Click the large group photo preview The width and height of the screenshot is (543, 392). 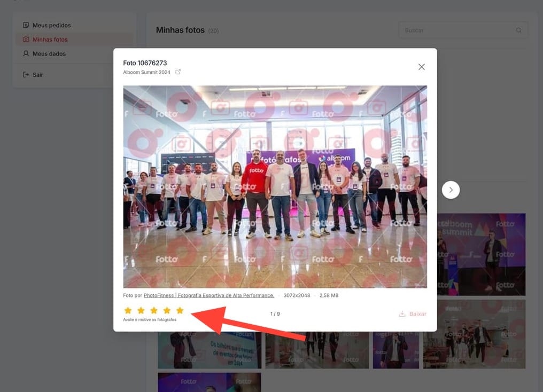[x=275, y=186]
